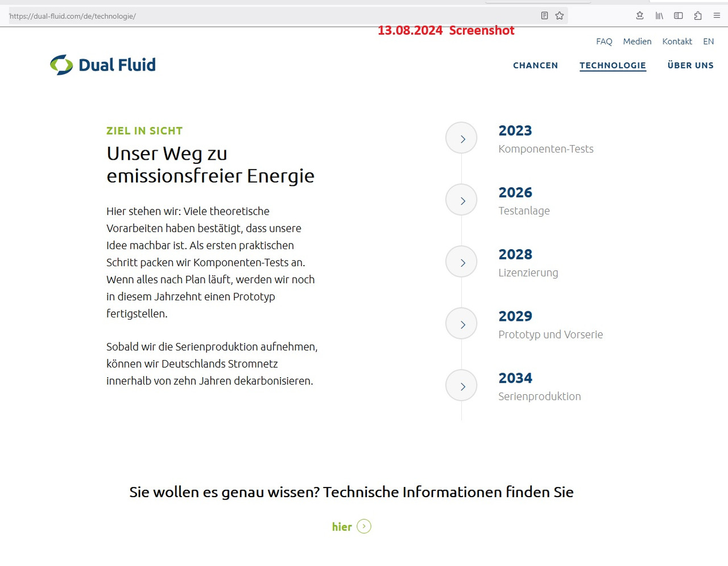
Task: Open the extensions puzzle icon
Action: 698,16
